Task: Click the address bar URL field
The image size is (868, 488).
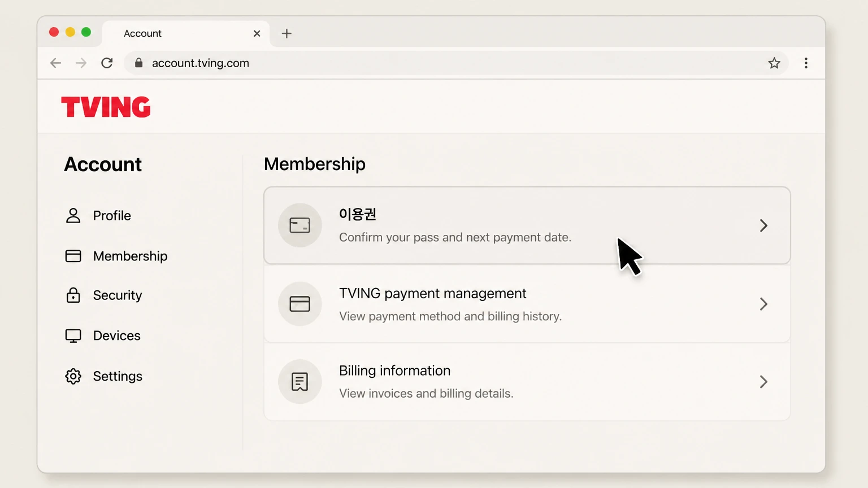Action: coord(455,63)
